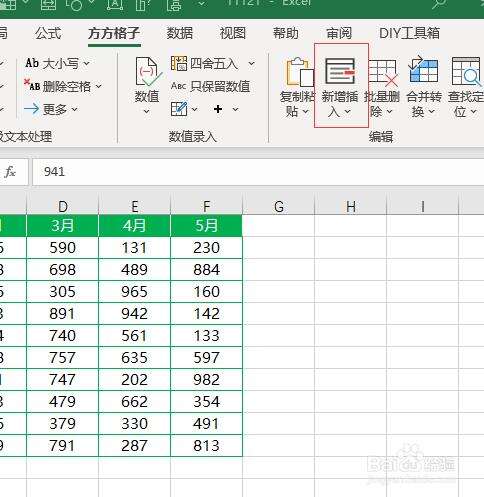Click the formula bar showing 941
This screenshot has width=484, height=497.
[258, 172]
